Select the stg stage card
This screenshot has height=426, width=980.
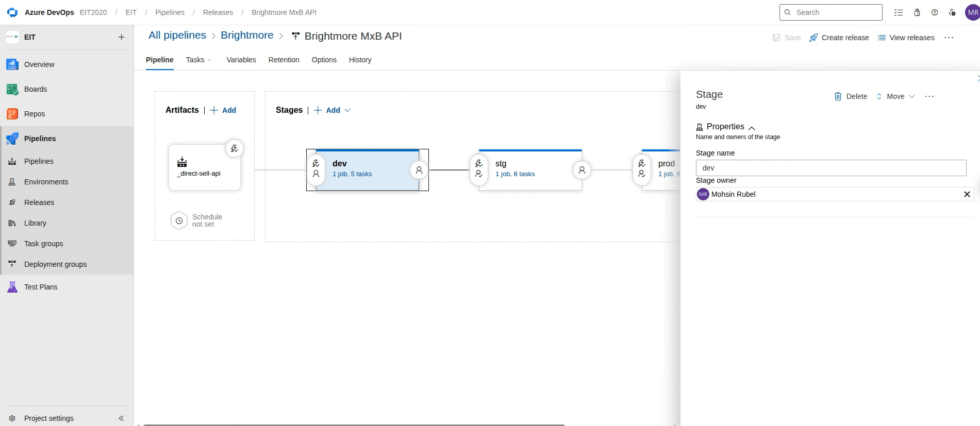pyautogui.click(x=530, y=170)
